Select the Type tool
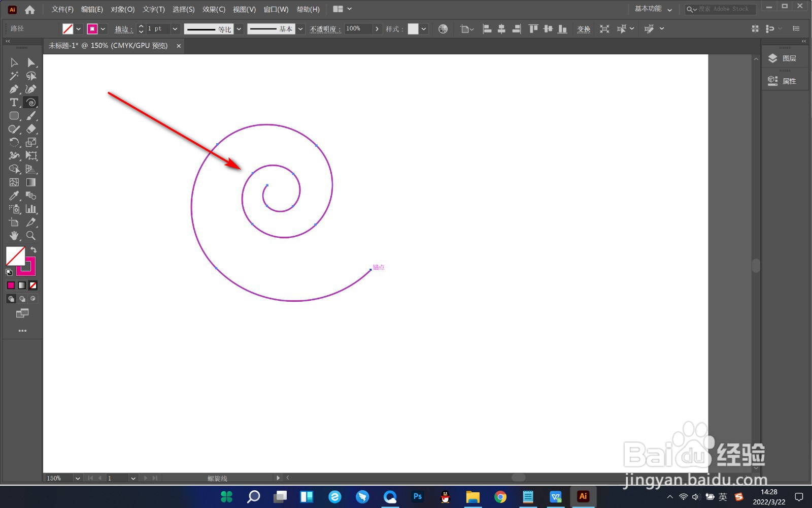 click(x=14, y=102)
